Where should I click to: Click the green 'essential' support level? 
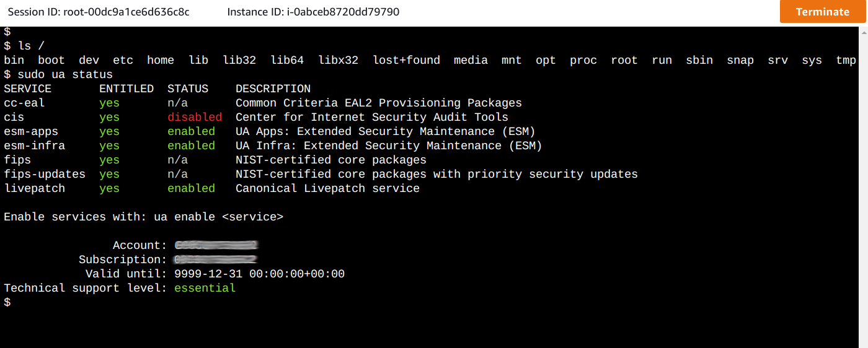tap(205, 288)
